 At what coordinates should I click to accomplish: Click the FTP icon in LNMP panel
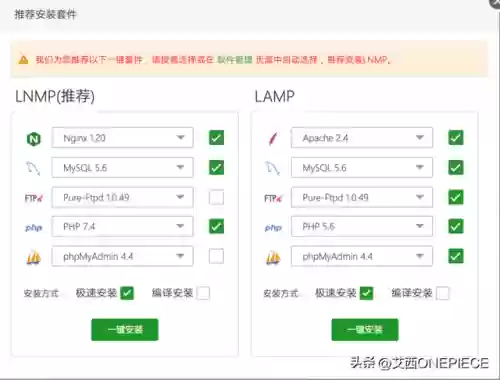(33, 198)
